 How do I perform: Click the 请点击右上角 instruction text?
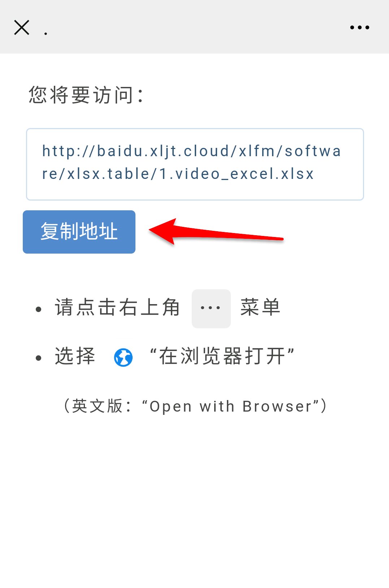click(117, 308)
